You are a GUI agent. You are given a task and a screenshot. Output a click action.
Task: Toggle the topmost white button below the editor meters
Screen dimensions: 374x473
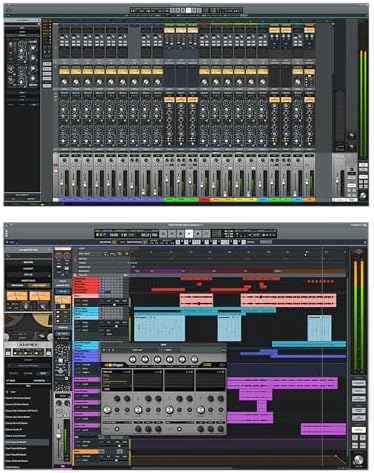pos(359,383)
